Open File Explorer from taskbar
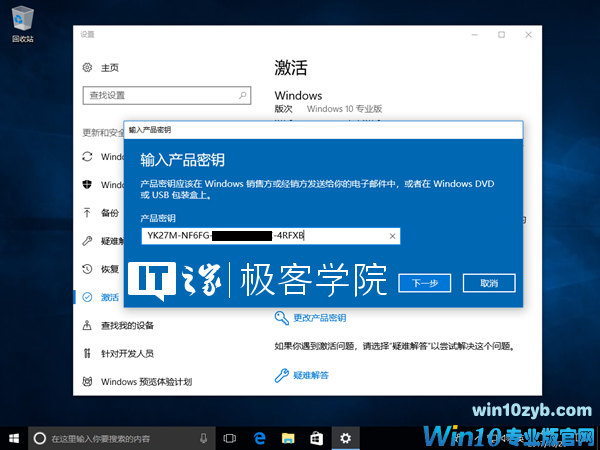 coord(288,438)
